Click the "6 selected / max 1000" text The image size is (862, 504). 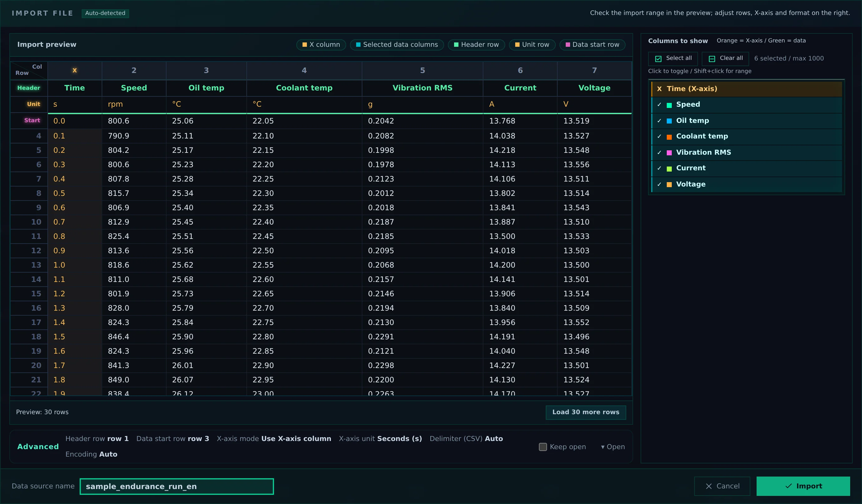[x=789, y=59]
